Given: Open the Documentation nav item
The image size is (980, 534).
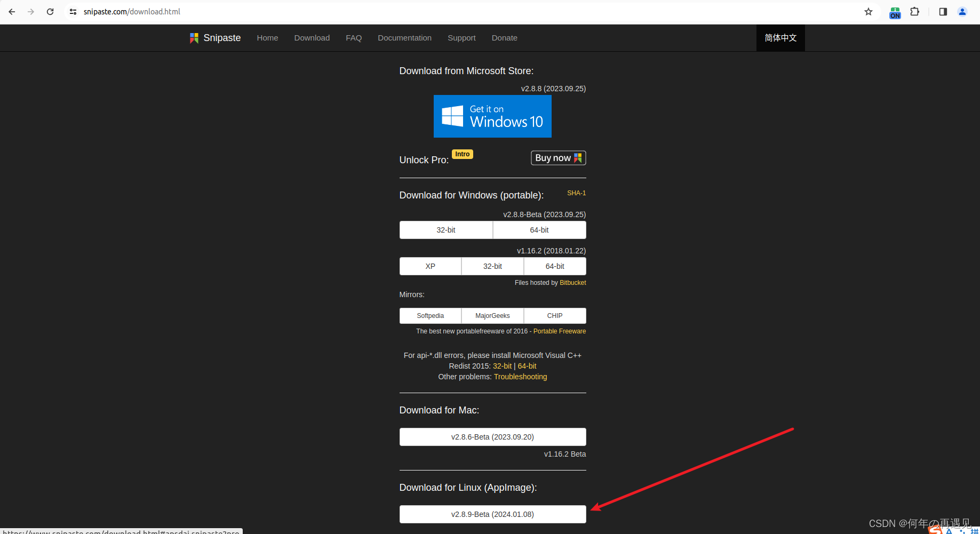Looking at the screenshot, I should (404, 38).
